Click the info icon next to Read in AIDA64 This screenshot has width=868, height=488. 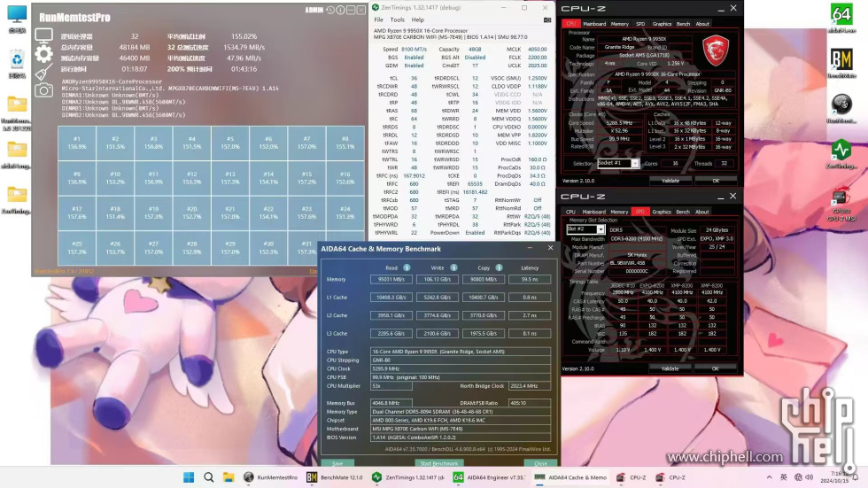pyautogui.click(x=407, y=267)
